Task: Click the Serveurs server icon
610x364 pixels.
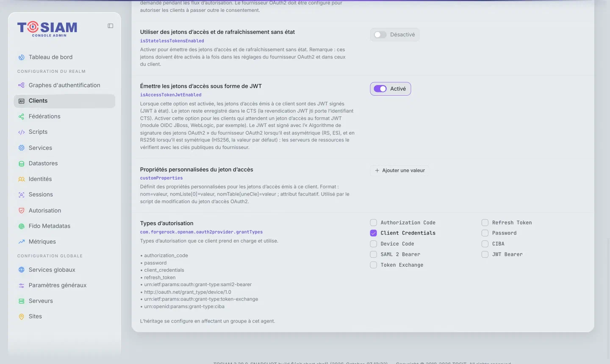Action: pos(22,301)
